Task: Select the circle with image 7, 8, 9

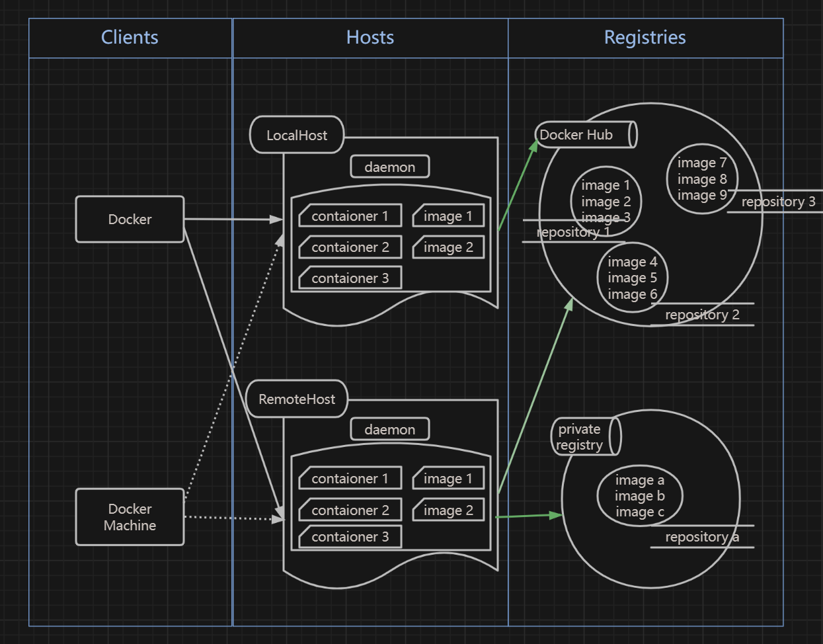Action: click(x=702, y=179)
